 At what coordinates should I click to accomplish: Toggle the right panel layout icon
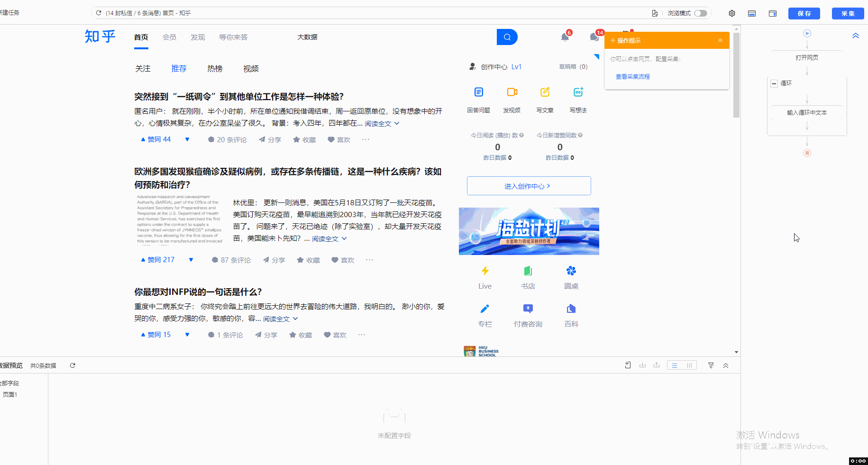click(x=773, y=13)
